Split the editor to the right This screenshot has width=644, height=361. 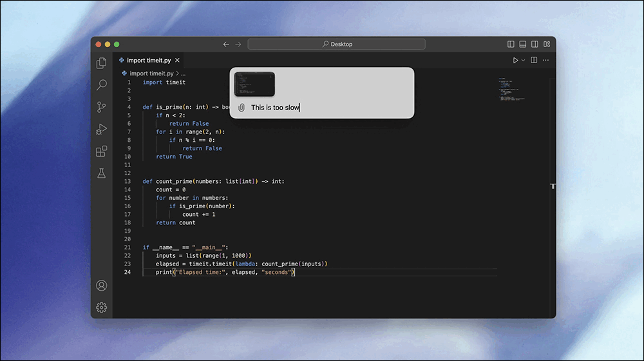(533, 61)
